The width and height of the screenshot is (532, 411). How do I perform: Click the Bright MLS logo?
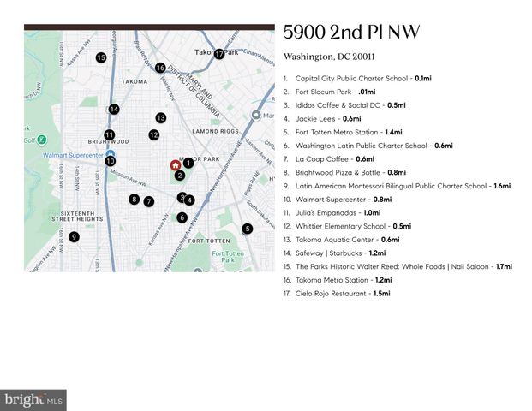33,399
